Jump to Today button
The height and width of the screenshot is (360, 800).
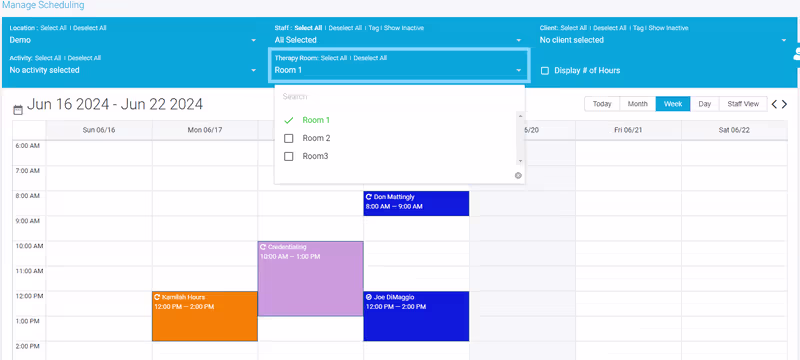point(602,104)
